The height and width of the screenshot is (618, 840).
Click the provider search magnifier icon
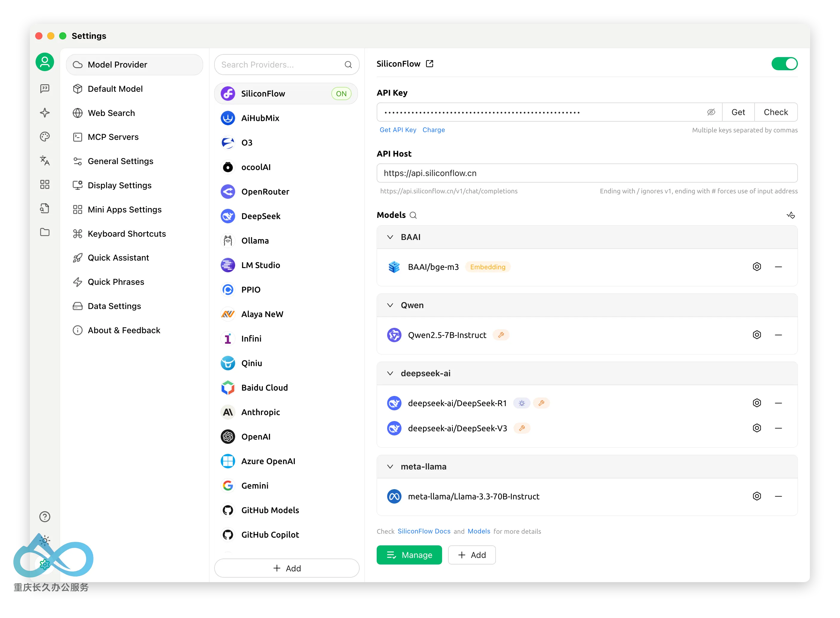[x=348, y=65]
